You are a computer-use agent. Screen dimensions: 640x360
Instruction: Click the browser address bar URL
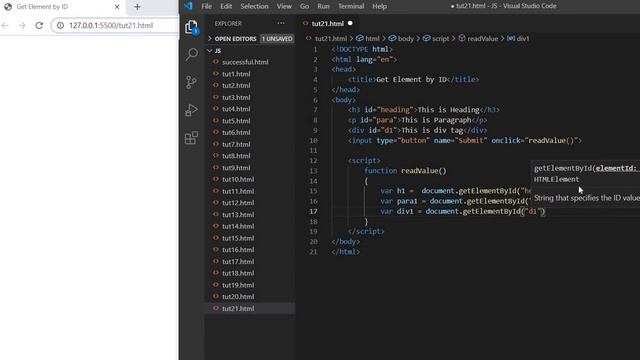(111, 25)
